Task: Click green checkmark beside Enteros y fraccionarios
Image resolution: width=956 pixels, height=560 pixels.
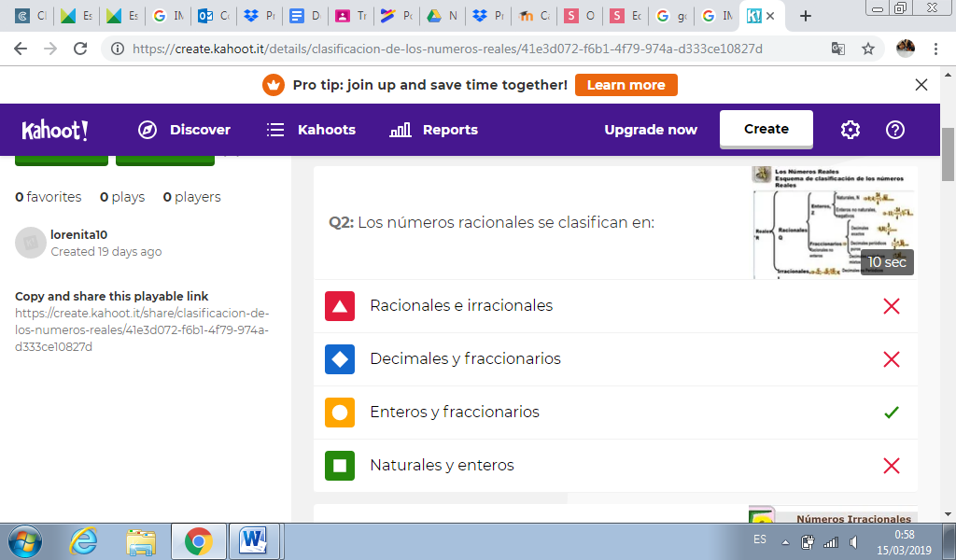Action: pos(892,413)
